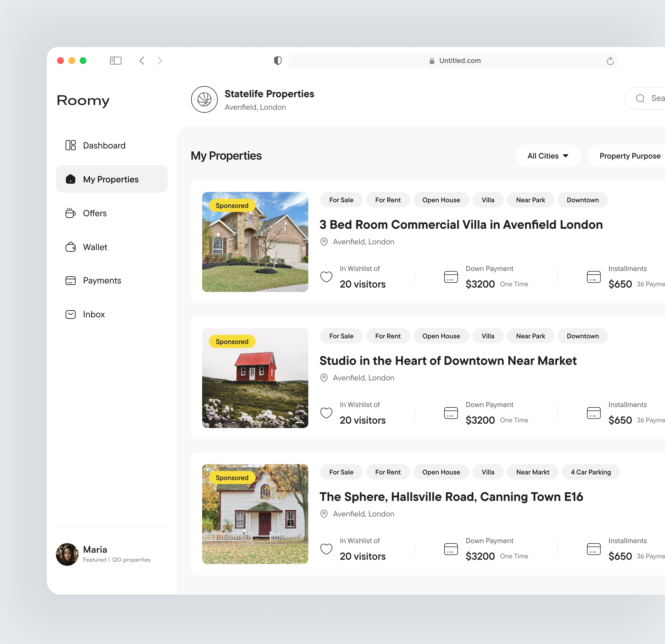665x644 pixels.
Task: Switch to My Properties in sidebar
Action: tap(110, 179)
